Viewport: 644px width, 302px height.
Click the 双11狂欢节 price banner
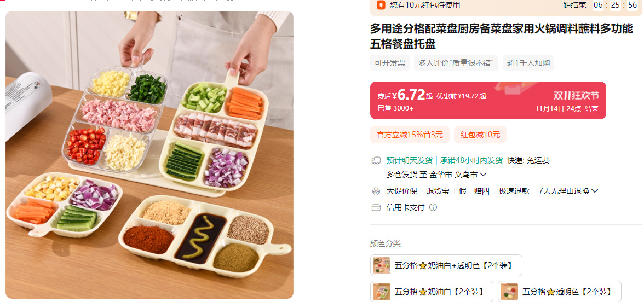pos(488,101)
